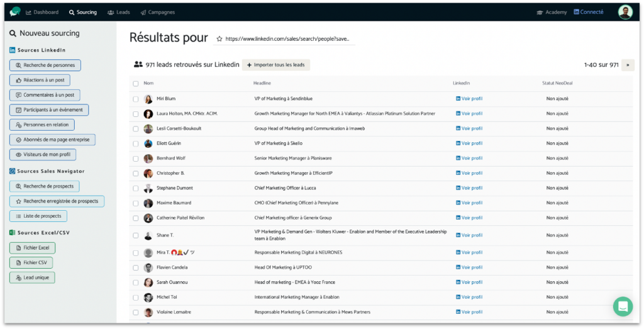This screenshot has width=644, height=329.
Task: Click the LinkedIn icon in Sources LinkedIn heading
Action: click(13, 50)
